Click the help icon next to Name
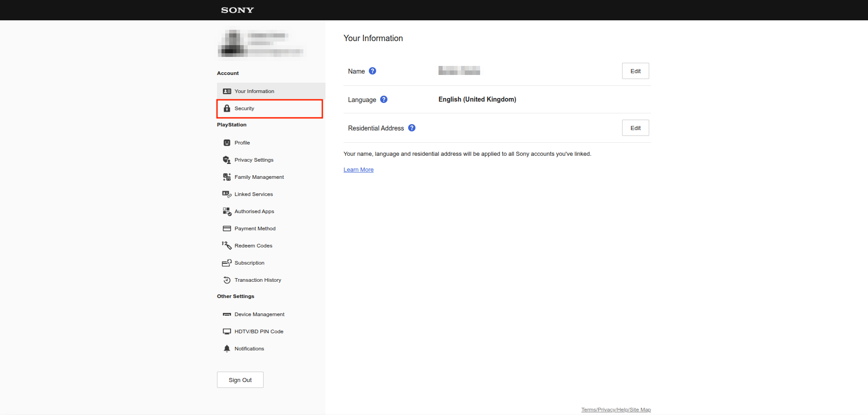This screenshot has height=415, width=868. tap(373, 71)
